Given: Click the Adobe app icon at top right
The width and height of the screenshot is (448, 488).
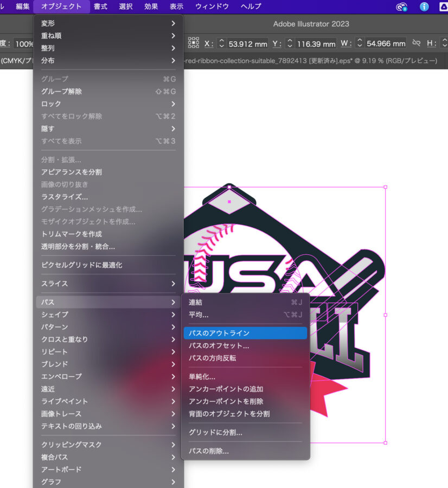Looking at the screenshot, I should click(445, 7).
